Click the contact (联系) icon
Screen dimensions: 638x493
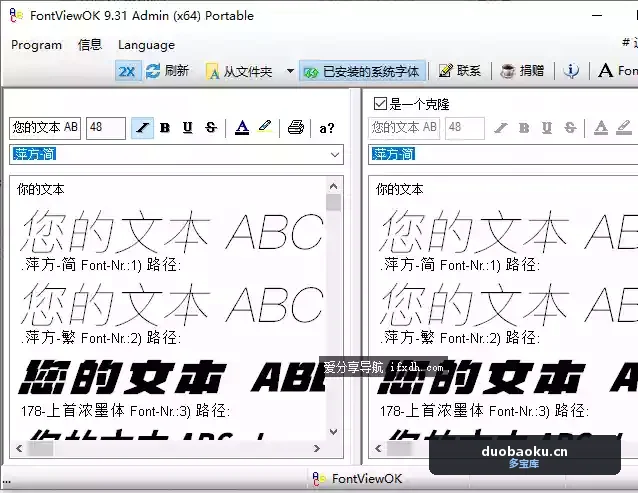pyautogui.click(x=445, y=71)
